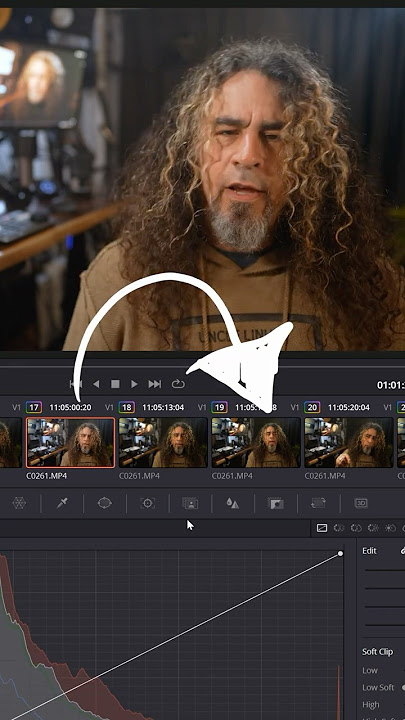This screenshot has height=720, width=405.
Task: Click the High soft clip label
Action: pos(371,704)
